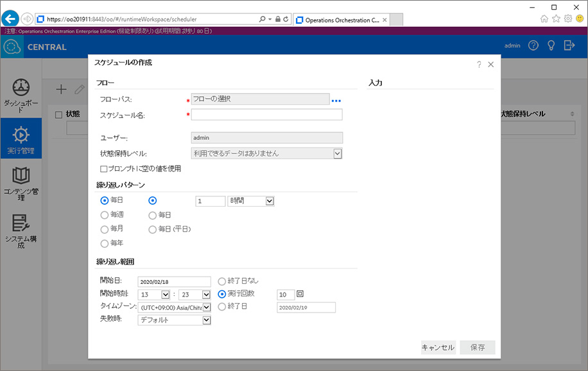Expand the 時間 interval unit dropdown

click(270, 201)
